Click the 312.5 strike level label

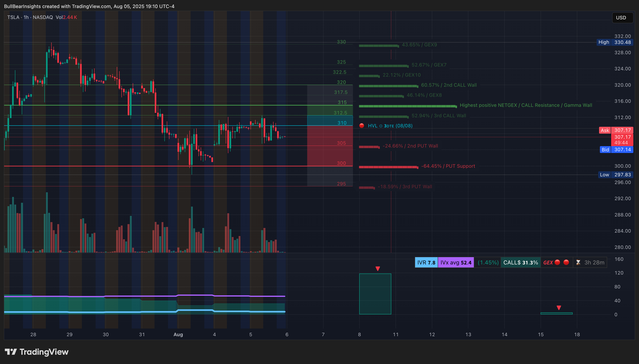(x=340, y=113)
